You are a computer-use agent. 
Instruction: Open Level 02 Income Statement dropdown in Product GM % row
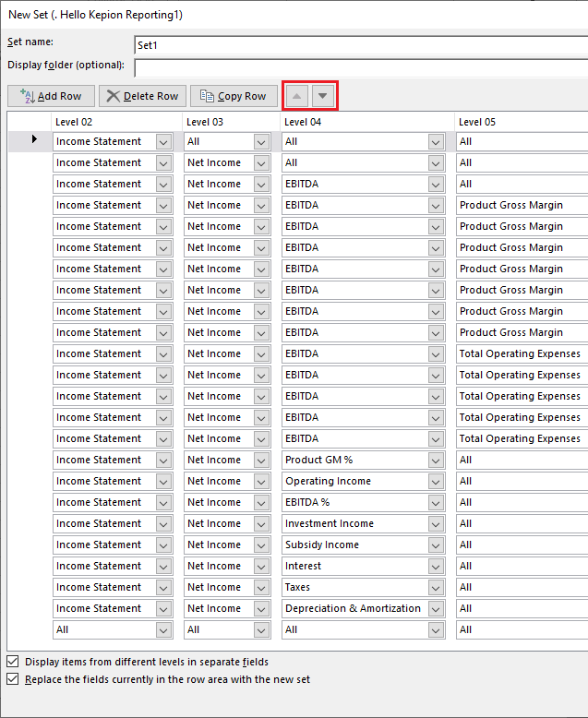163,461
